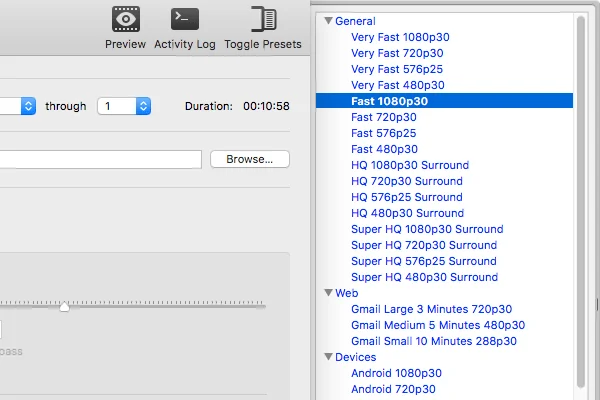Collapse the Devices presets group

[328, 357]
